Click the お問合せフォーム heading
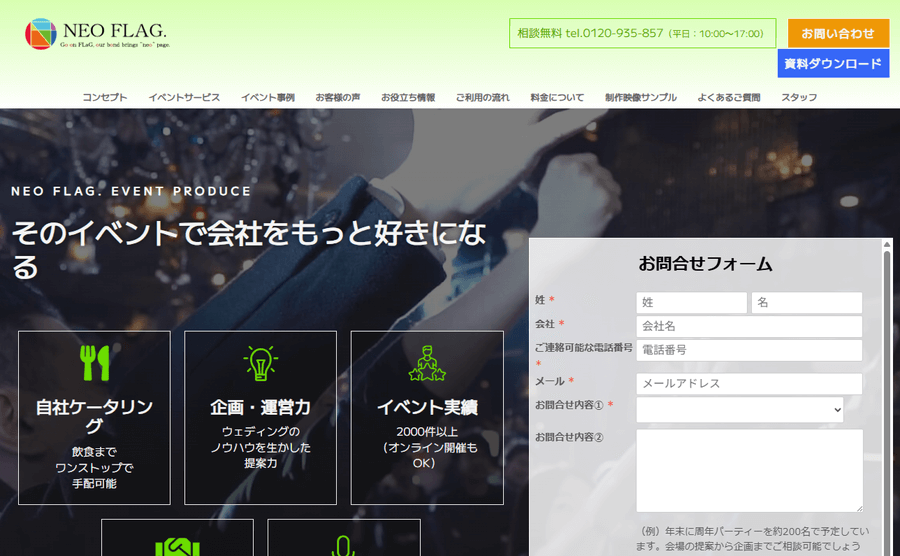 point(705,264)
